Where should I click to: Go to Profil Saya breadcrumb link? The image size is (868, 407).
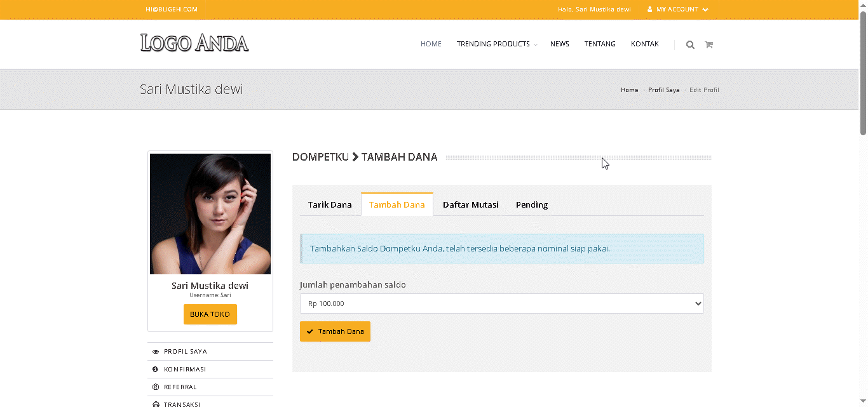click(663, 90)
